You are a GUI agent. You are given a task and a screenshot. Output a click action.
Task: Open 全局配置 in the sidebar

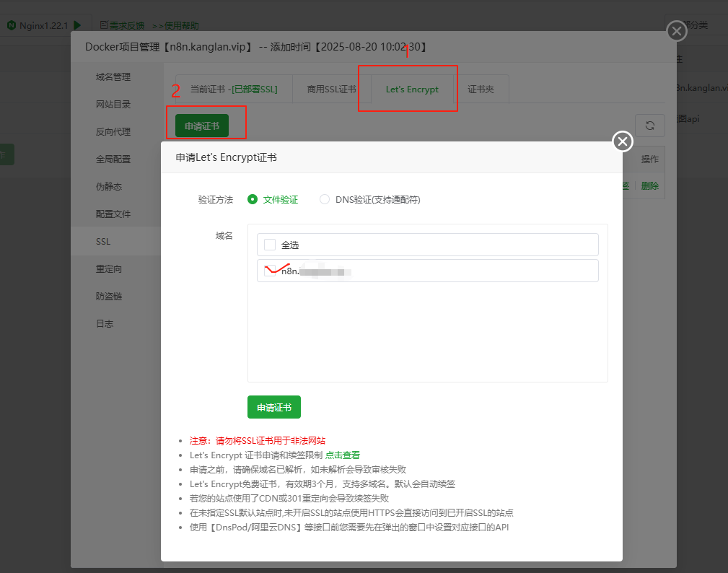click(x=113, y=159)
